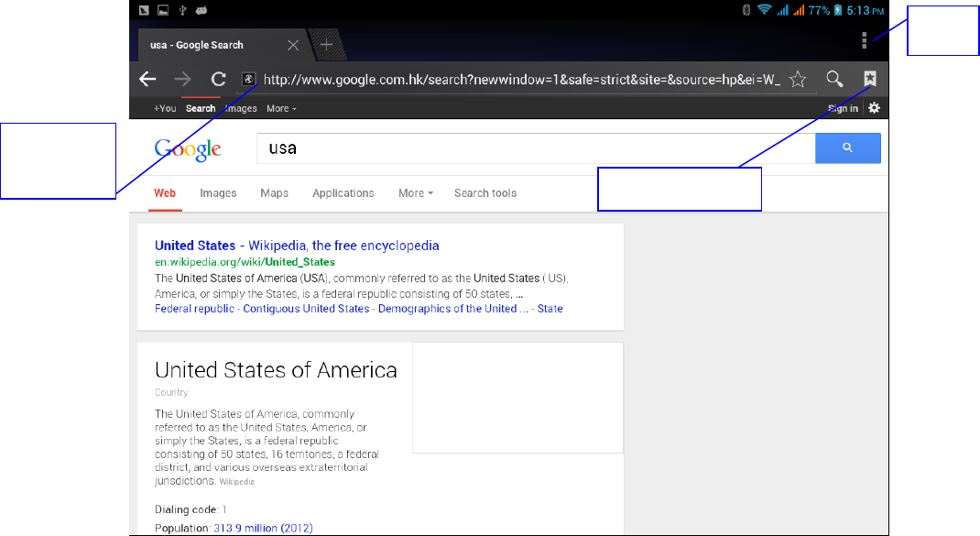Bookmark this page with the star icon
The image size is (980, 536).
click(x=798, y=79)
